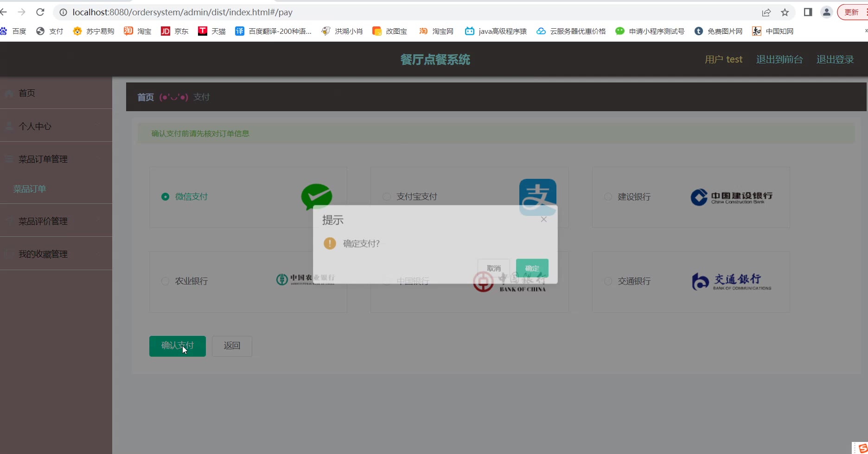Choose the 建设银行 radio option

pos(608,197)
